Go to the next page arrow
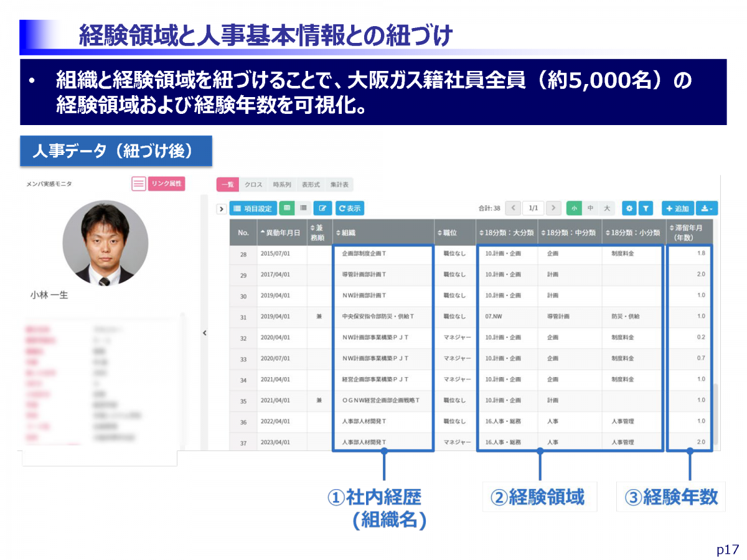The width and height of the screenshot is (747, 560). [x=553, y=208]
